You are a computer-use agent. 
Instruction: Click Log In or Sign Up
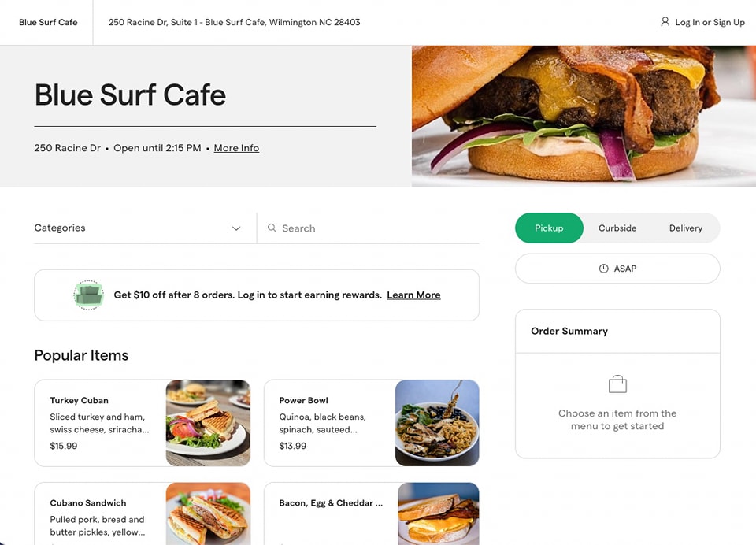point(710,22)
